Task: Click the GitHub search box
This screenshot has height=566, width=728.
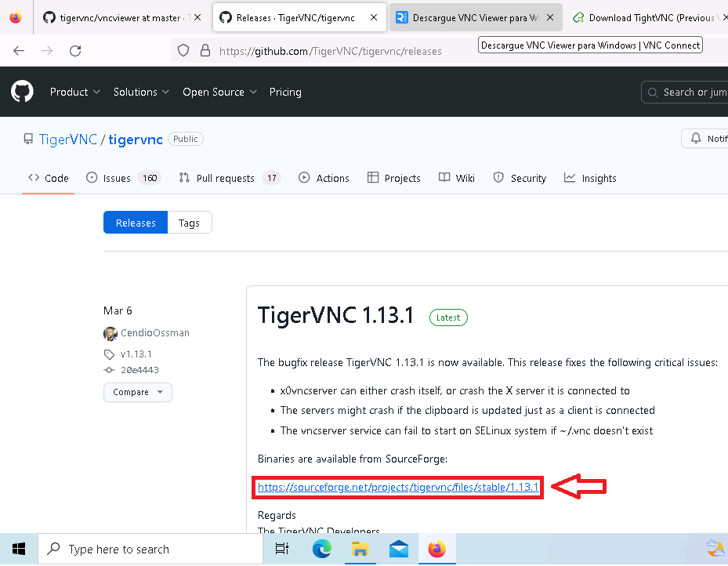Action: pos(685,92)
